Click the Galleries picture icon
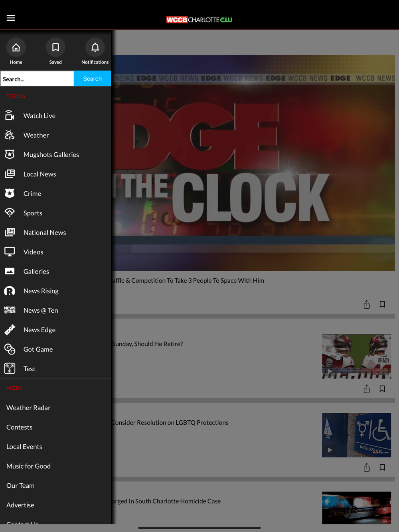The width and height of the screenshot is (399, 532). [x=10, y=271]
